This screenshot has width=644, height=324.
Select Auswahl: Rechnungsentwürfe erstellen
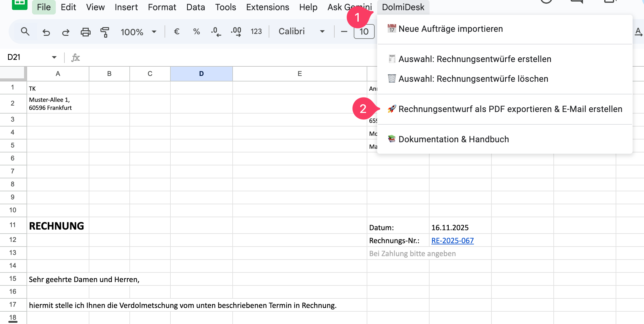(x=475, y=59)
